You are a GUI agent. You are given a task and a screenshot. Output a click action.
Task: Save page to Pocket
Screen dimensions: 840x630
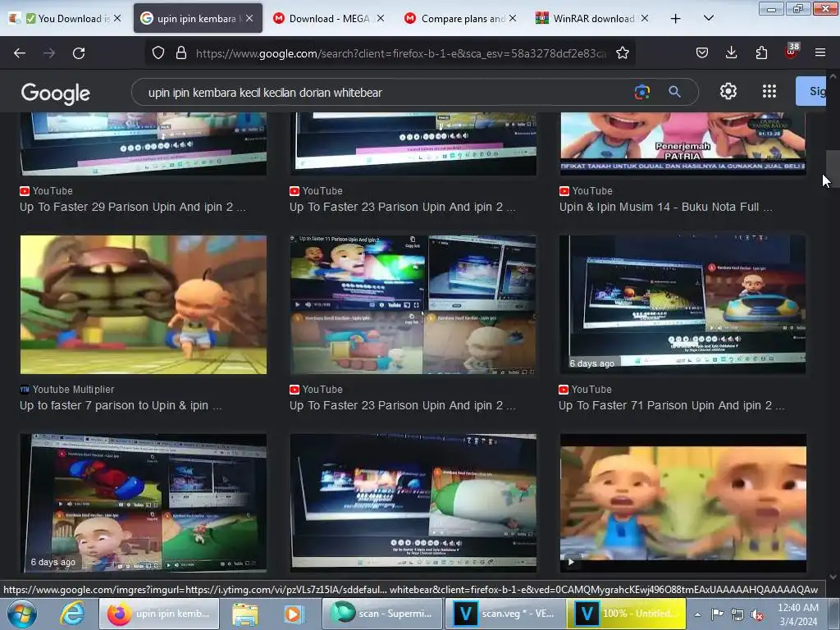702,53
